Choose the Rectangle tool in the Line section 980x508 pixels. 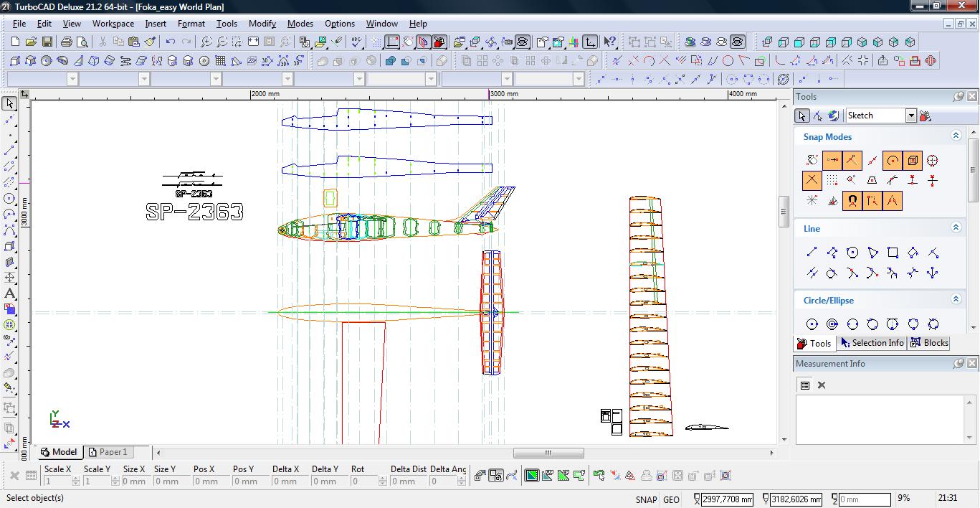point(893,253)
